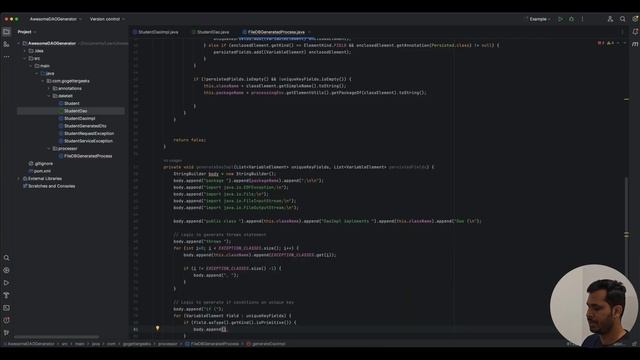
Task: Open editor tabs options menu icon
Action: [x=622, y=32]
